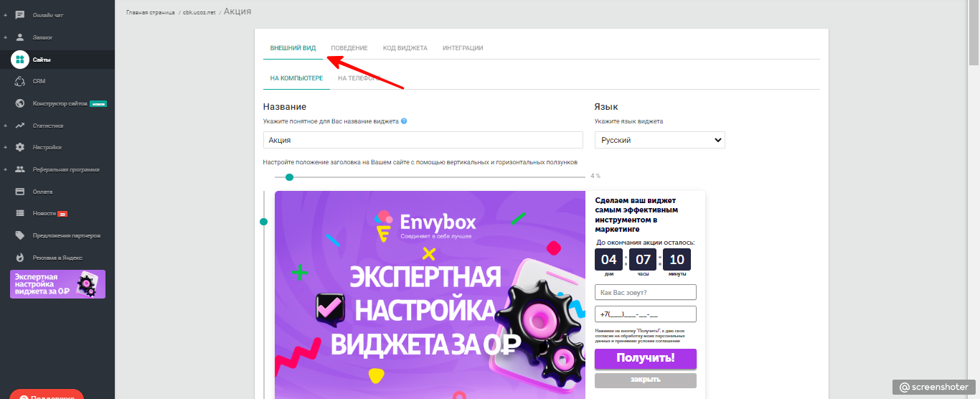Click the +7 phone number field
The image size is (980, 399).
point(646,314)
